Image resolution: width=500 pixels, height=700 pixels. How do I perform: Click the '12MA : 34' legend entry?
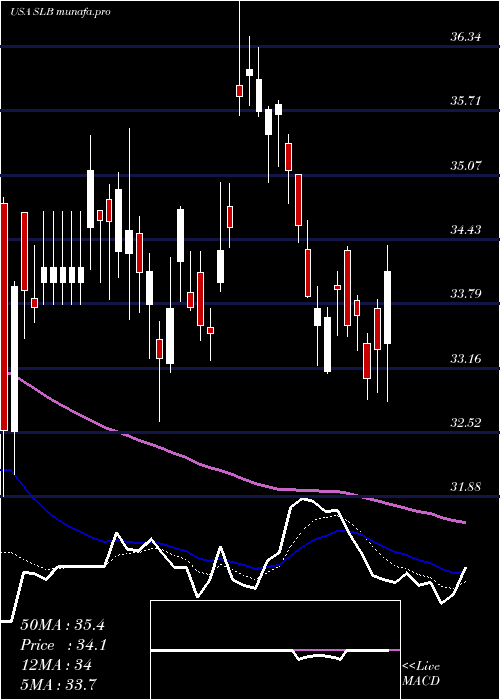[x=56, y=665]
